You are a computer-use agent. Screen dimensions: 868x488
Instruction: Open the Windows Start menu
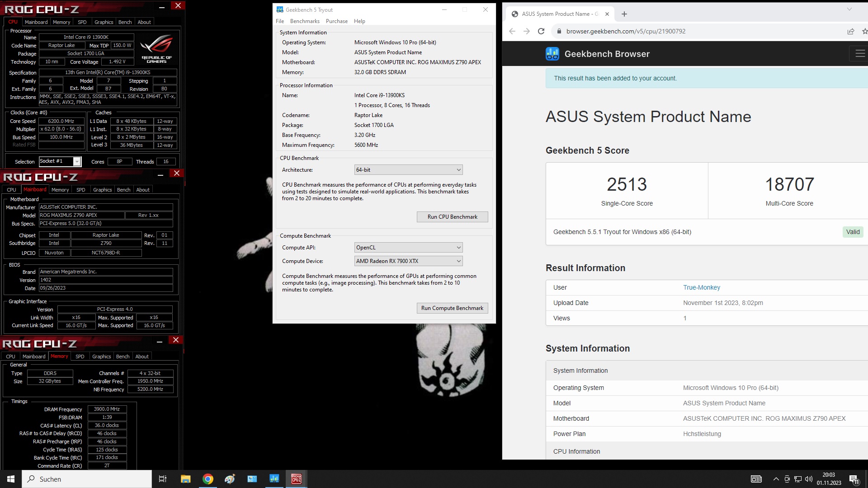tap(11, 479)
